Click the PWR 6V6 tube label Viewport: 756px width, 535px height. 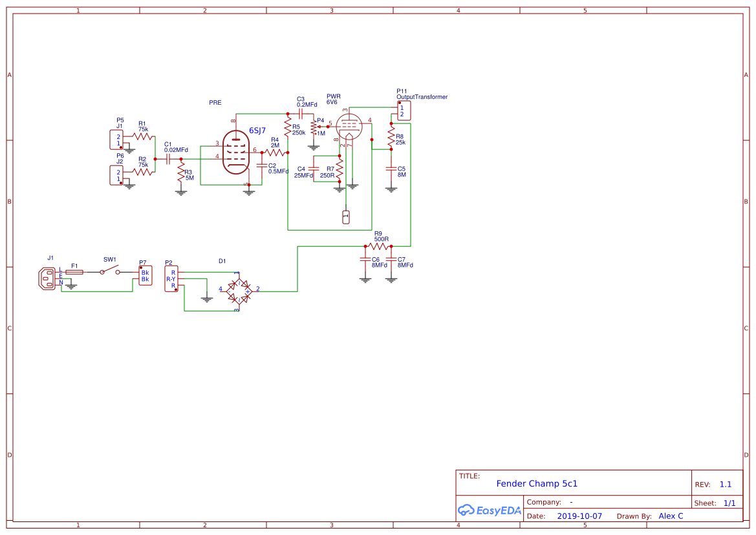point(333,100)
